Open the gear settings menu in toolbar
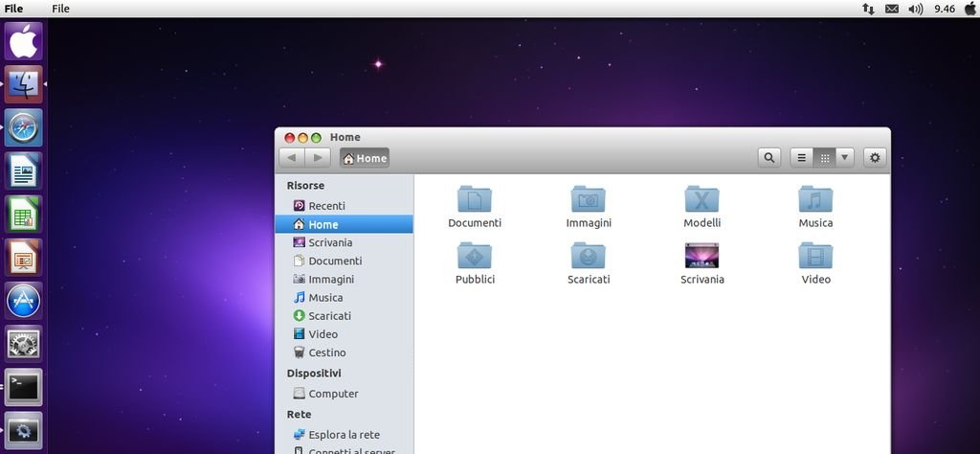Image resolution: width=980 pixels, height=454 pixels. click(874, 158)
